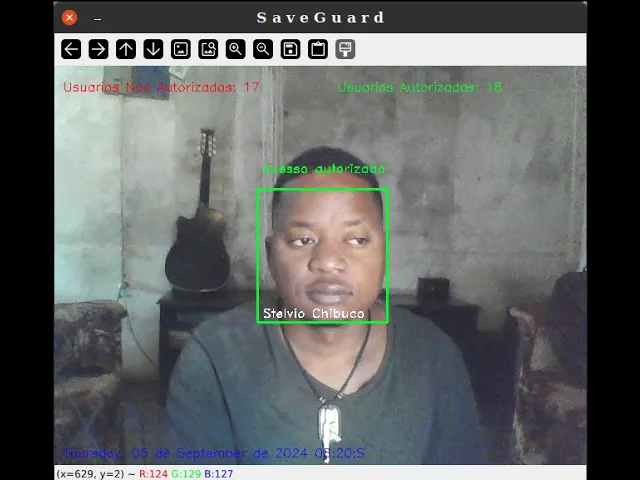This screenshot has width=640, height=480.
Task: Pan the image right with the arrow
Action: pyautogui.click(x=98, y=49)
